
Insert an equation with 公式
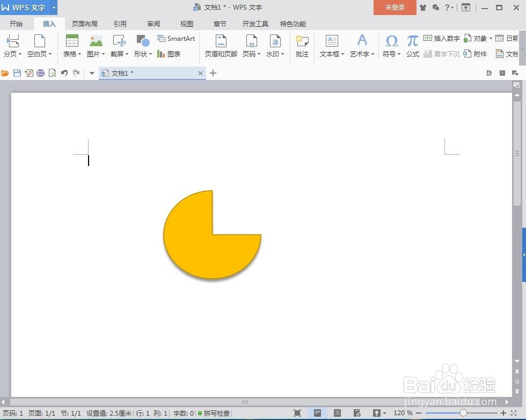[x=413, y=46]
